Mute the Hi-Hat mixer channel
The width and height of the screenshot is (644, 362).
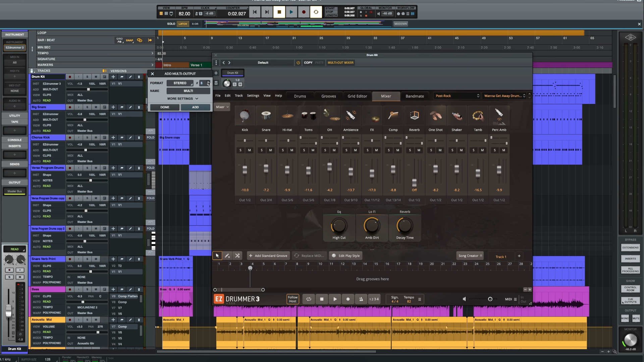291,150
